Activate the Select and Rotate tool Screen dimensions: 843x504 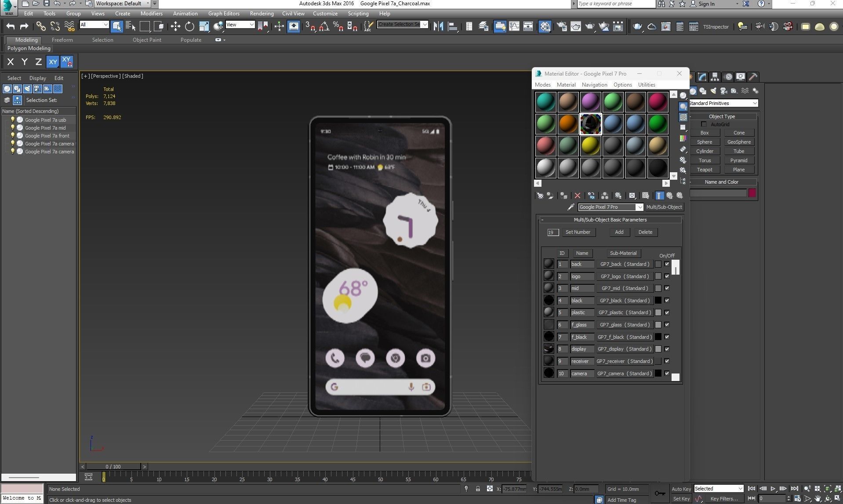[x=189, y=26]
